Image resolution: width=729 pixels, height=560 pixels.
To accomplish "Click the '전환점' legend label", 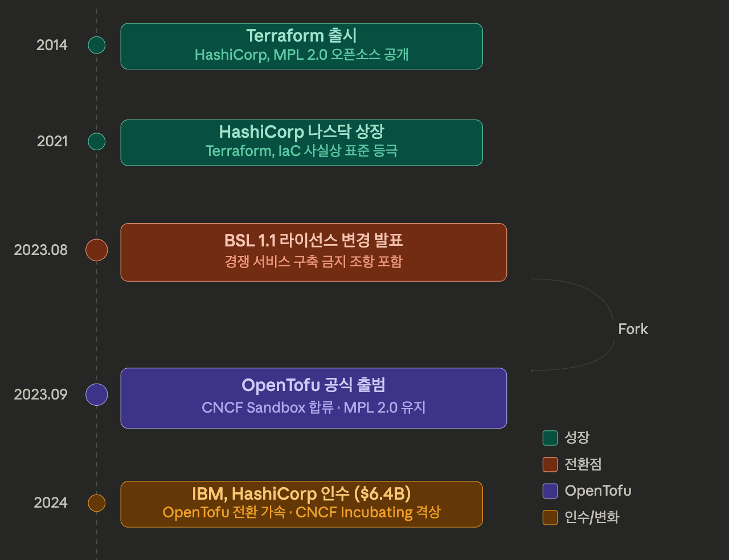I will coord(583,464).
